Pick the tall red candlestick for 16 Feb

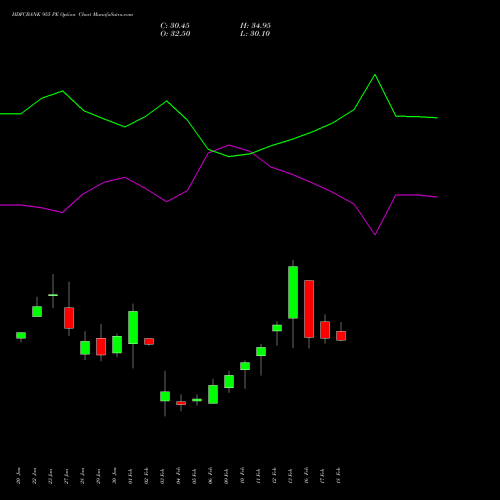309,309
